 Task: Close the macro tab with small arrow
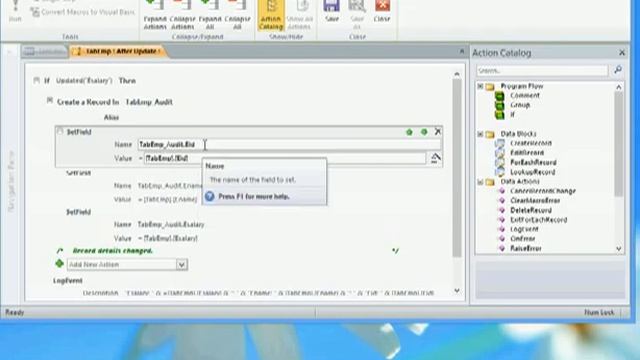click(462, 51)
